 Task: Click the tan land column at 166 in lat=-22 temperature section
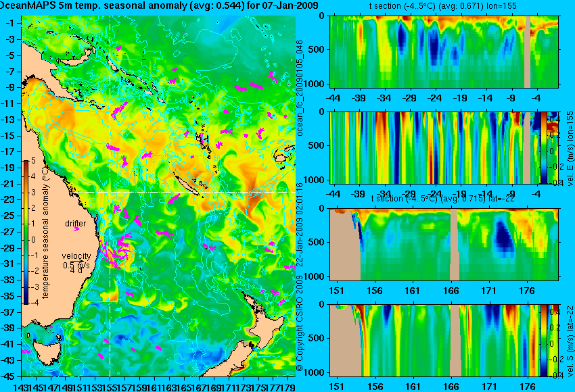click(455, 245)
